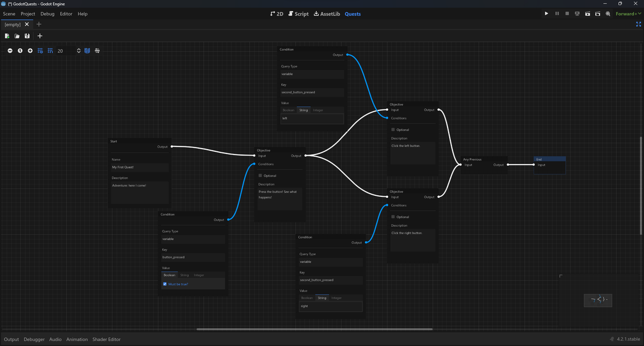This screenshot has width=644, height=346.
Task: Select Integer tab in 'right' condition node
Action: [x=336, y=298]
